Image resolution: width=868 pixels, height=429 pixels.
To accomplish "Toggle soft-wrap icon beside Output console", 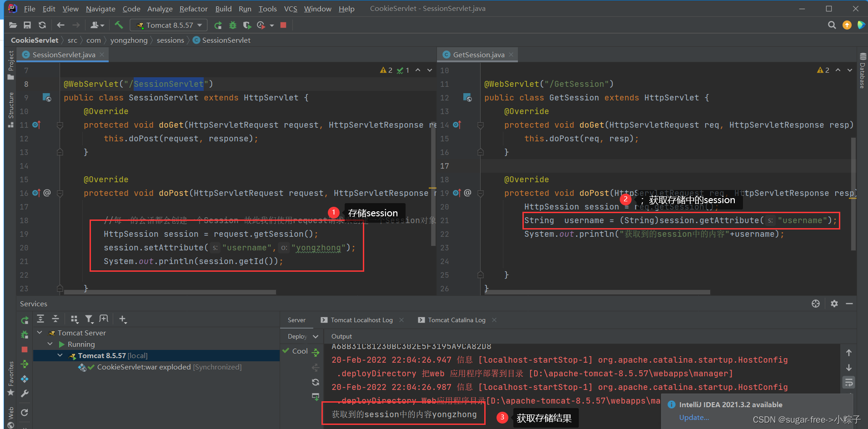I will 849,382.
